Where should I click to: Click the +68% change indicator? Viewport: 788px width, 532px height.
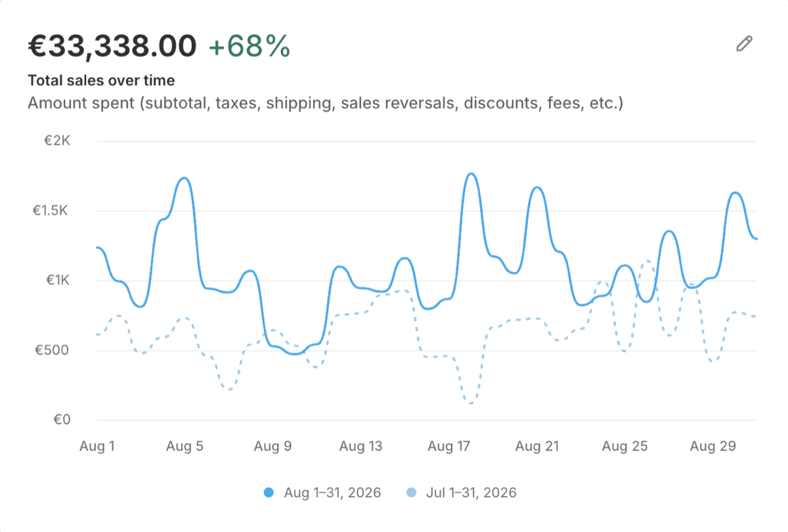tap(249, 46)
